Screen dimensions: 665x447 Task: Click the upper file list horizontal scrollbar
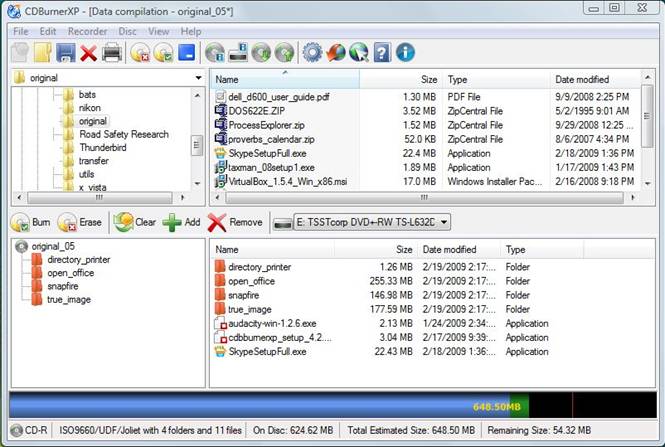(425, 197)
